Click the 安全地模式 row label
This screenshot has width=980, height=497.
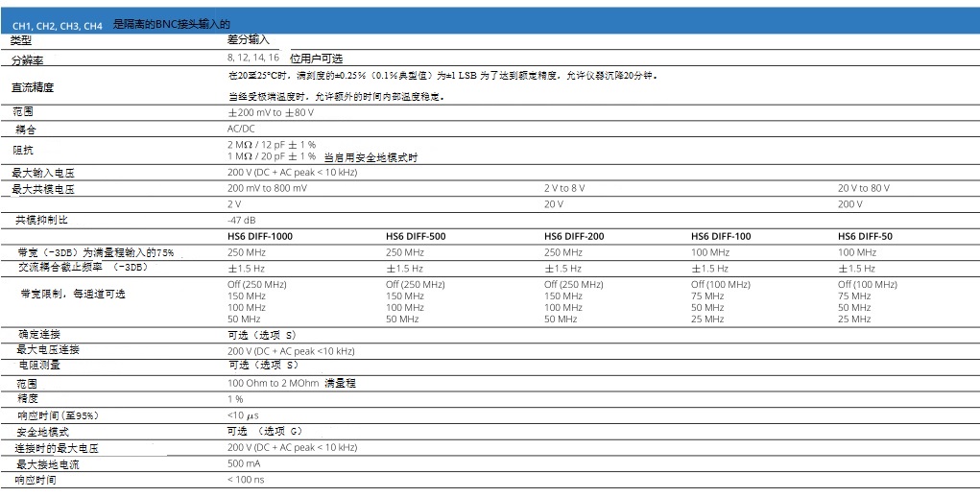(x=44, y=432)
